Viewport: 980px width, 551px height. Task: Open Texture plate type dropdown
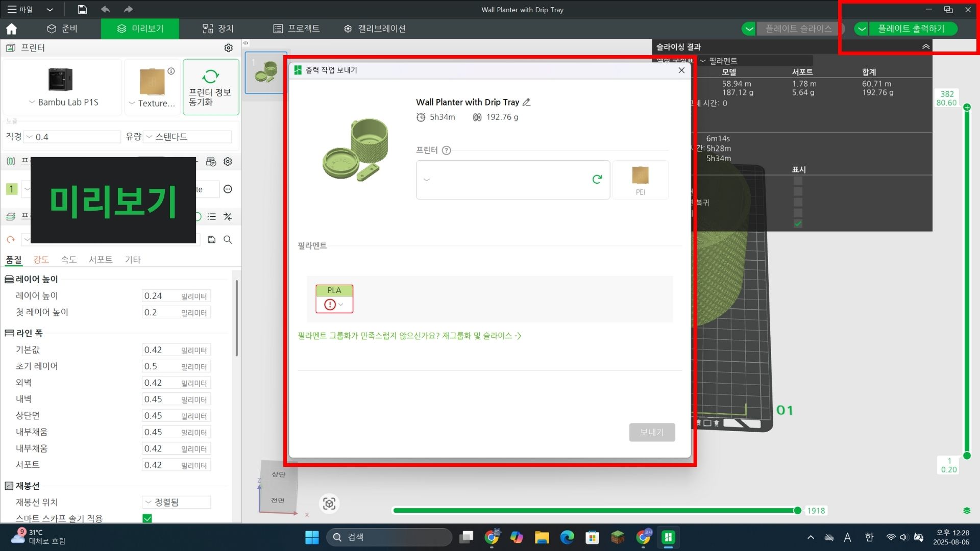[x=152, y=103]
